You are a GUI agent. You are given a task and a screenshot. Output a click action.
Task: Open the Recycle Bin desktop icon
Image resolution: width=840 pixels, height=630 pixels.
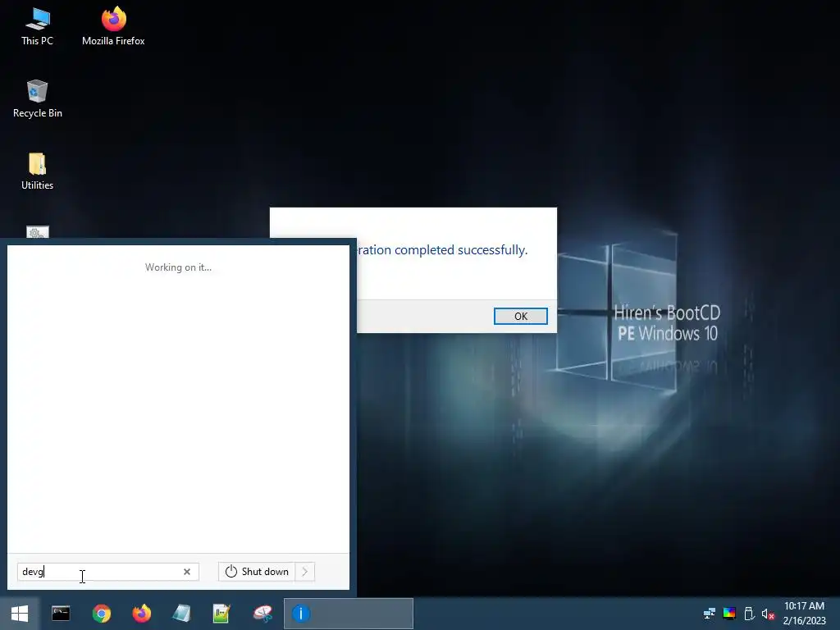pyautogui.click(x=38, y=98)
